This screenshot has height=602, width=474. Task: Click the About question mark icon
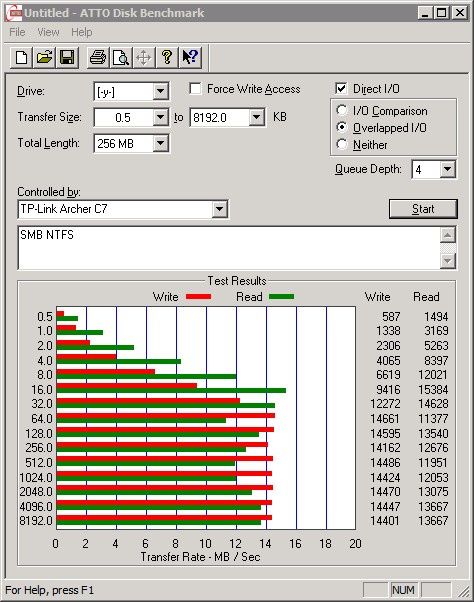[167, 58]
